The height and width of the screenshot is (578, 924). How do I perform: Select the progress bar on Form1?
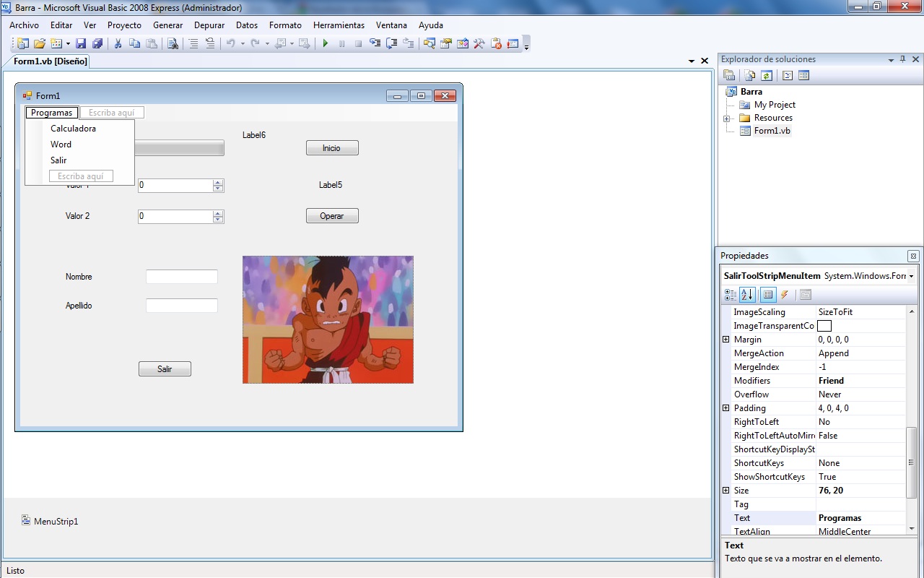(x=179, y=148)
